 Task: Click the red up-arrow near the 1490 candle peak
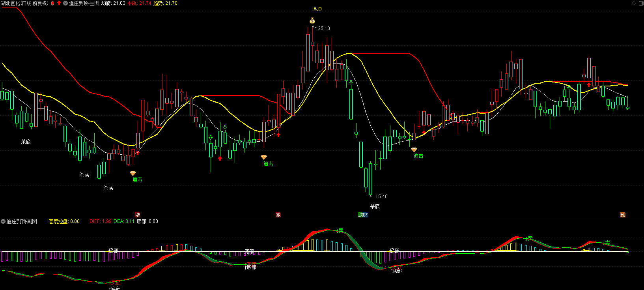point(589,84)
